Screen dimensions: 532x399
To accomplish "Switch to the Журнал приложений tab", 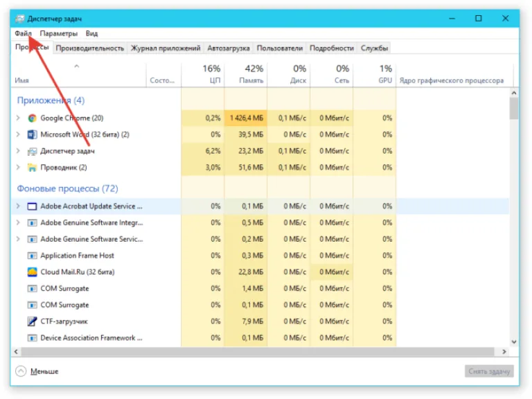I will [166, 48].
